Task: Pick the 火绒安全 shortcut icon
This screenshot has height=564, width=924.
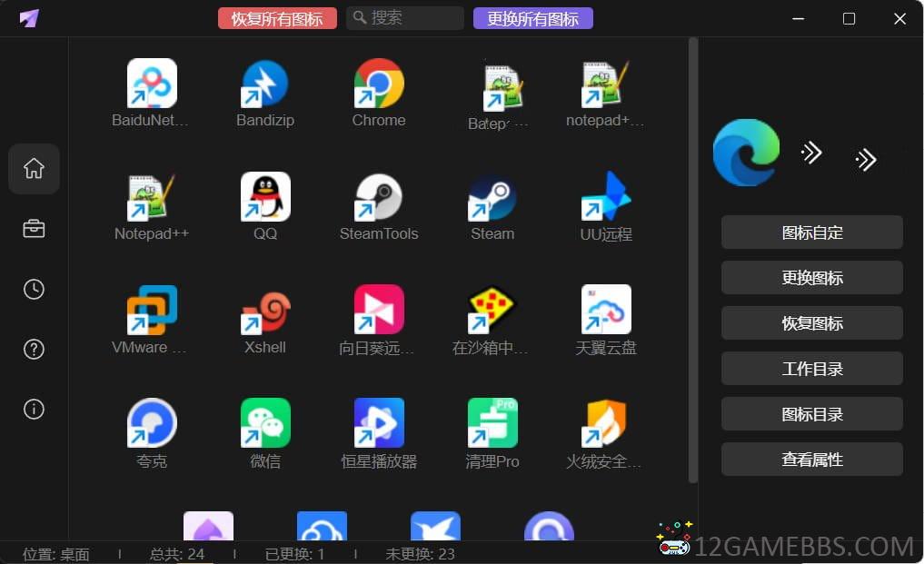Action: (x=606, y=423)
